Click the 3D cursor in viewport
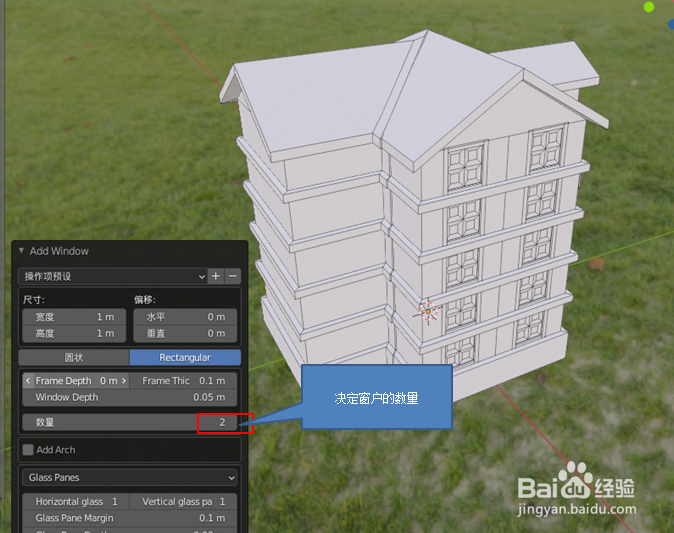Image resolution: width=674 pixels, height=533 pixels. pyautogui.click(x=428, y=311)
